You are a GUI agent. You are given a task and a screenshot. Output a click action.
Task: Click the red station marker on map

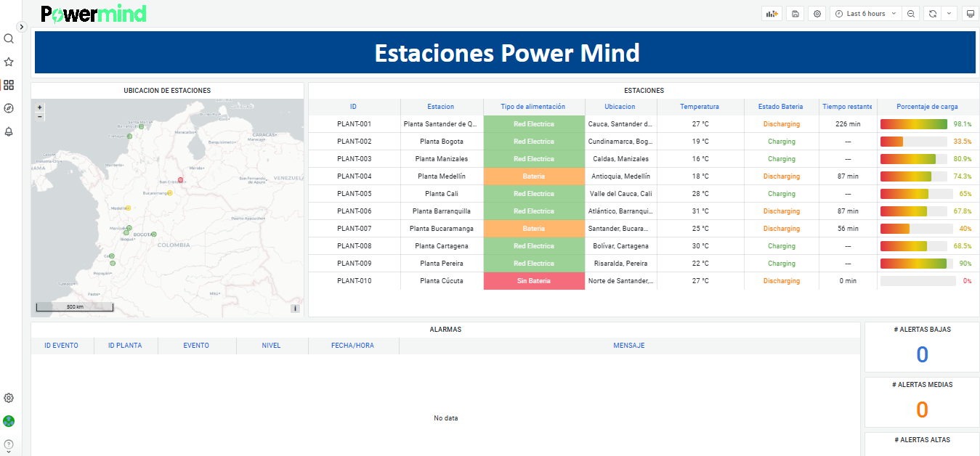point(180,180)
